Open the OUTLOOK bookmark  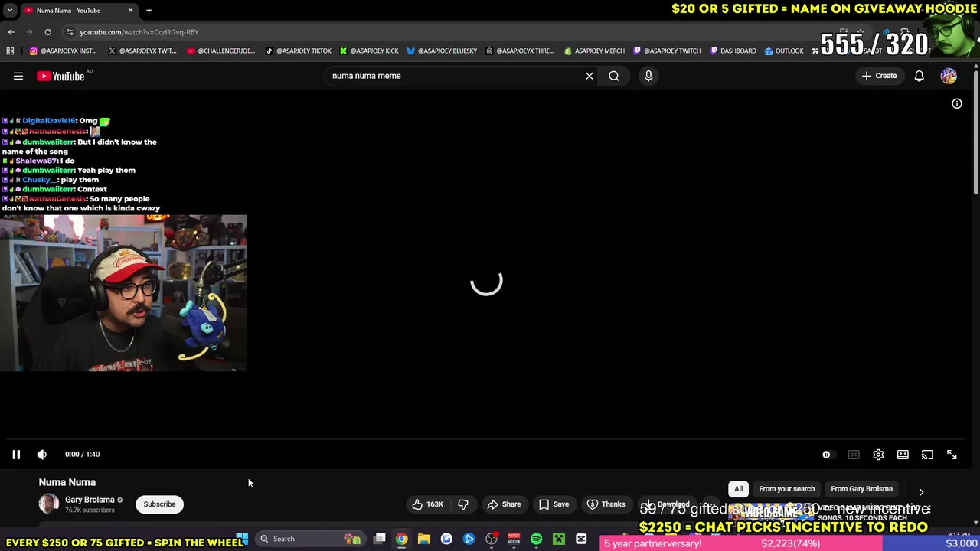pos(784,51)
